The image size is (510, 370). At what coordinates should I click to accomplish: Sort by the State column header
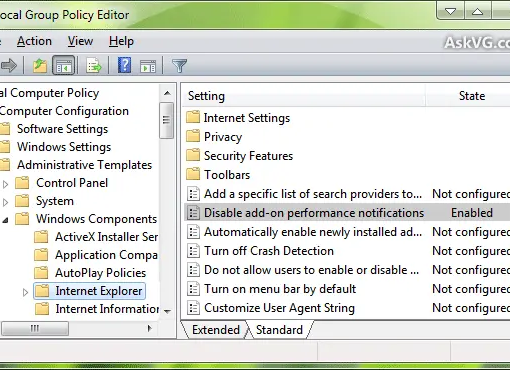tap(472, 96)
